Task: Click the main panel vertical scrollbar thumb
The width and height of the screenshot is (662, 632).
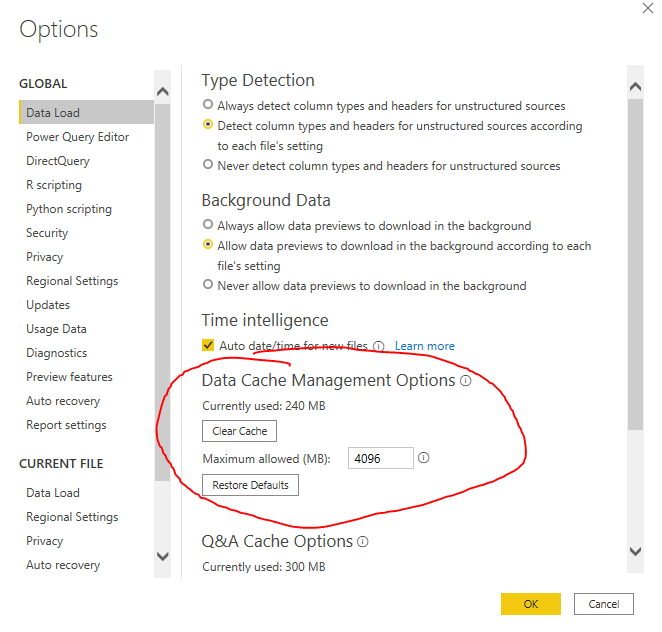Action: tap(635, 265)
